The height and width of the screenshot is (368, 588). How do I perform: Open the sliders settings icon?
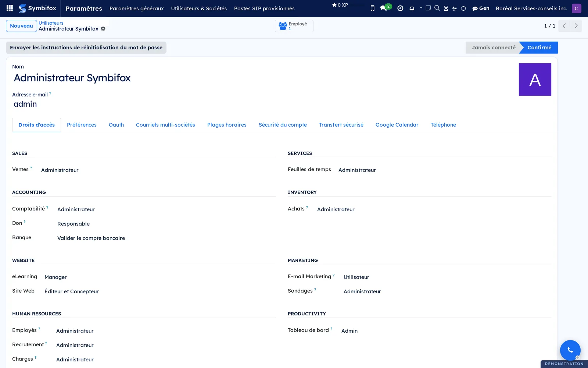[x=455, y=8]
